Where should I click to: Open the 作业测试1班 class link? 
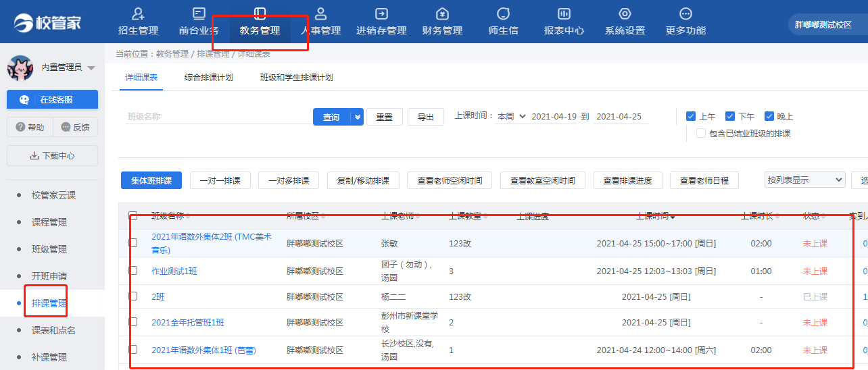tap(174, 271)
